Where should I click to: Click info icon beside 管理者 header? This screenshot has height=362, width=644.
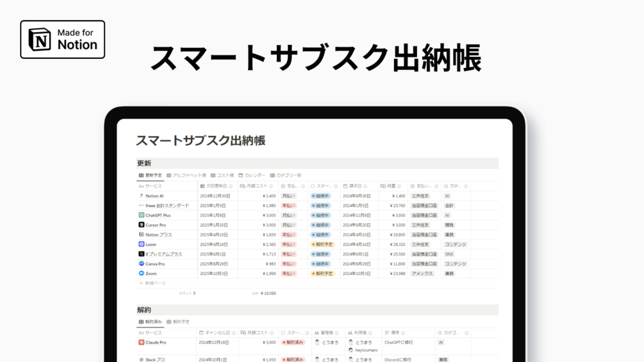pos(337,333)
